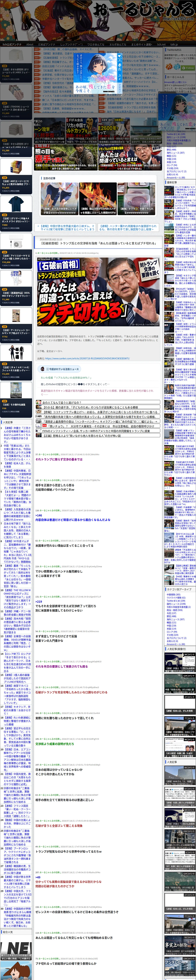Viewport: 196px width, 980px height.
Task: Open talk.jp navigation link
Action: pyautogui.click(x=174, y=45)
